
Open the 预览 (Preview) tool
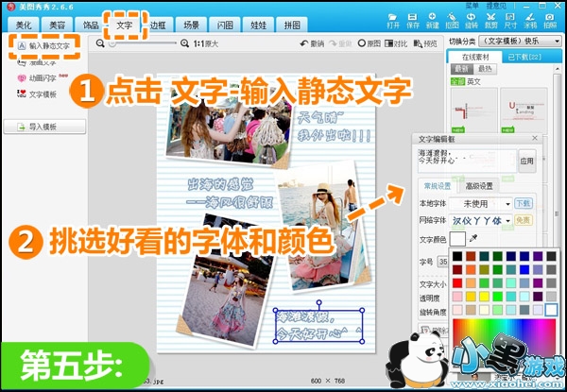point(425,43)
